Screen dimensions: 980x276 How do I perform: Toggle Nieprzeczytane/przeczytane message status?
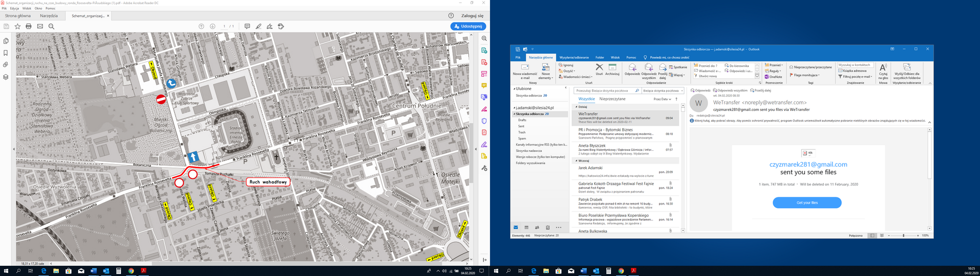[811, 67]
